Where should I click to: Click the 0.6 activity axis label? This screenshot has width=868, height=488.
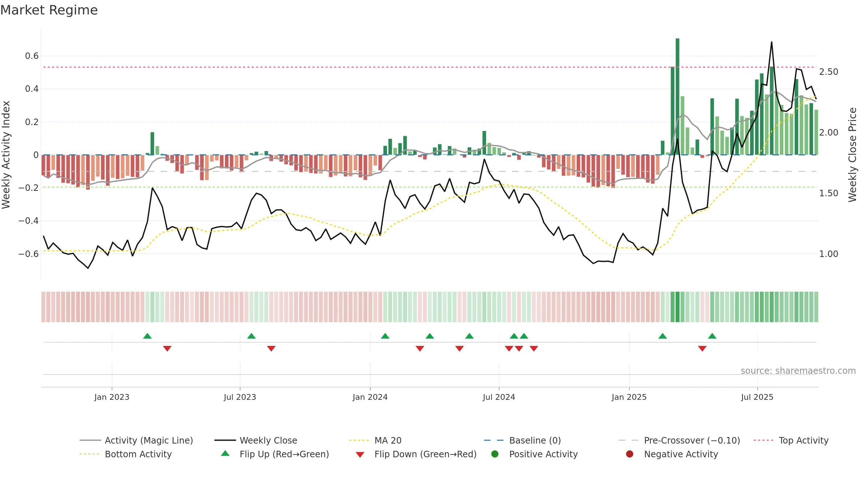coord(32,56)
